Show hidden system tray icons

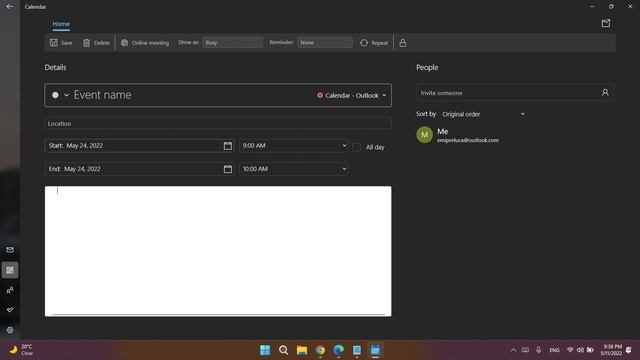coord(513,350)
